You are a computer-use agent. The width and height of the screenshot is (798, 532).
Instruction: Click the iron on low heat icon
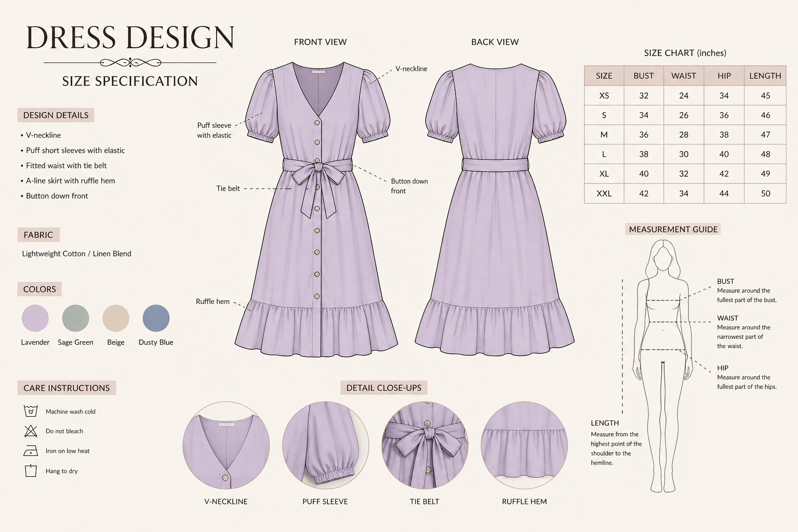point(30,451)
